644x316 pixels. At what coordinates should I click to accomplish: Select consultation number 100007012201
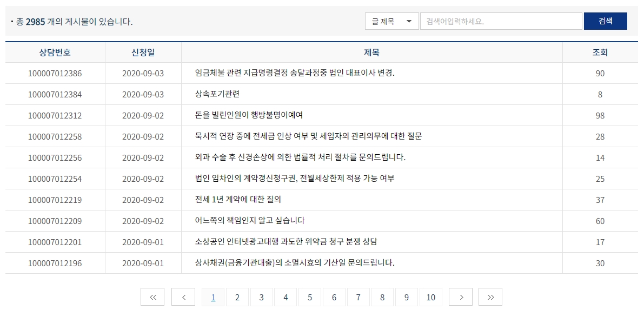point(55,242)
